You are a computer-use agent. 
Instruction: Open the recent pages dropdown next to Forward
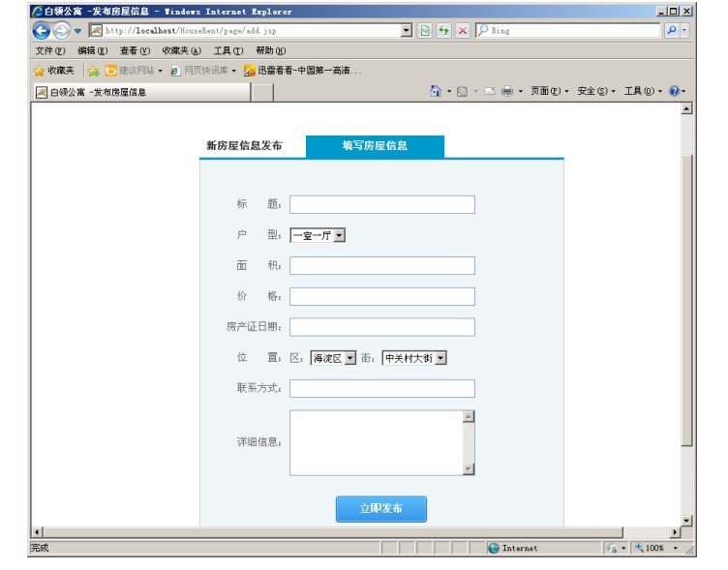coord(77,31)
